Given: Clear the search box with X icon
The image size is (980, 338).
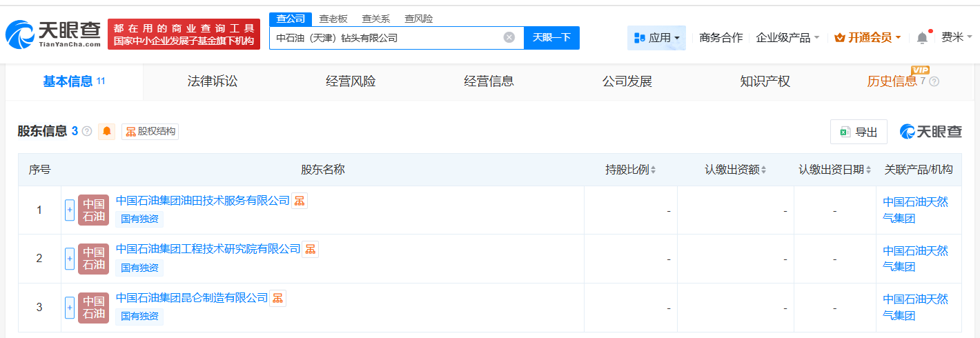Looking at the screenshot, I should (x=509, y=38).
